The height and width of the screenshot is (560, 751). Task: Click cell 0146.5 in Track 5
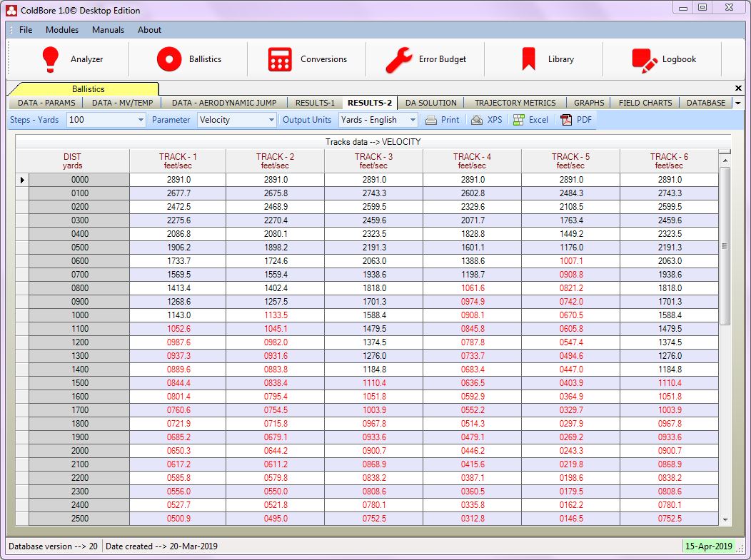point(571,519)
